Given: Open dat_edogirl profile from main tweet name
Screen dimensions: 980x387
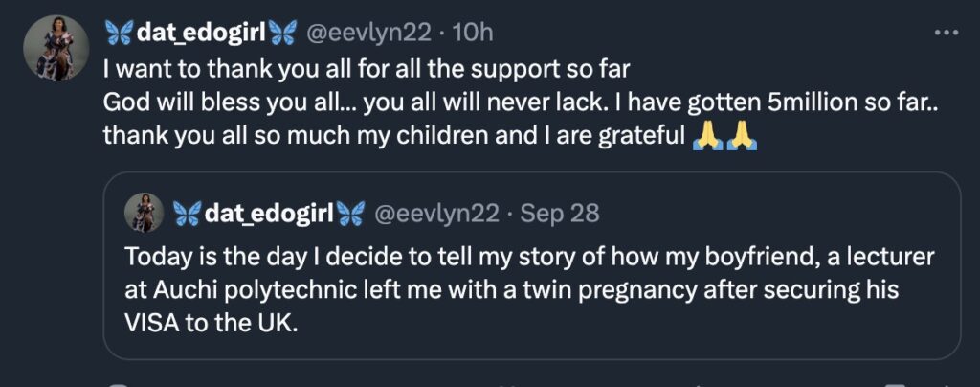Looking at the screenshot, I should pos(201,34).
